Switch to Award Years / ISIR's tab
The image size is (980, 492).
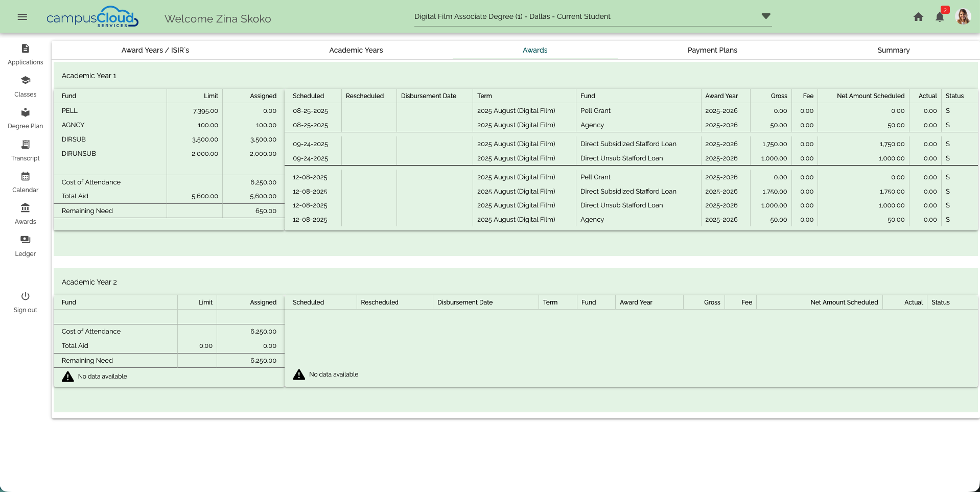[x=155, y=50]
